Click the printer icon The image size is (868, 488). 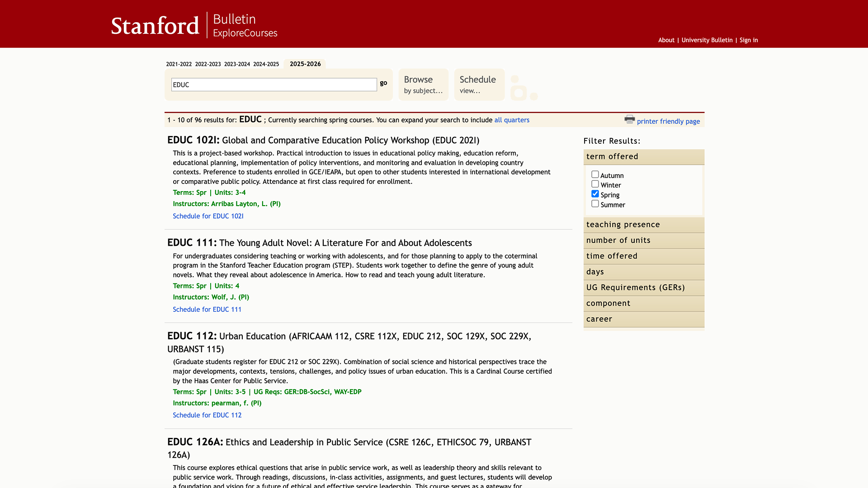[x=629, y=119]
